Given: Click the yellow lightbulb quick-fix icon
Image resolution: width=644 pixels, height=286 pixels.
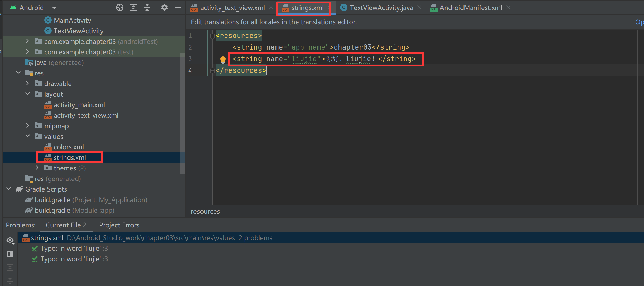Looking at the screenshot, I should point(223,60).
